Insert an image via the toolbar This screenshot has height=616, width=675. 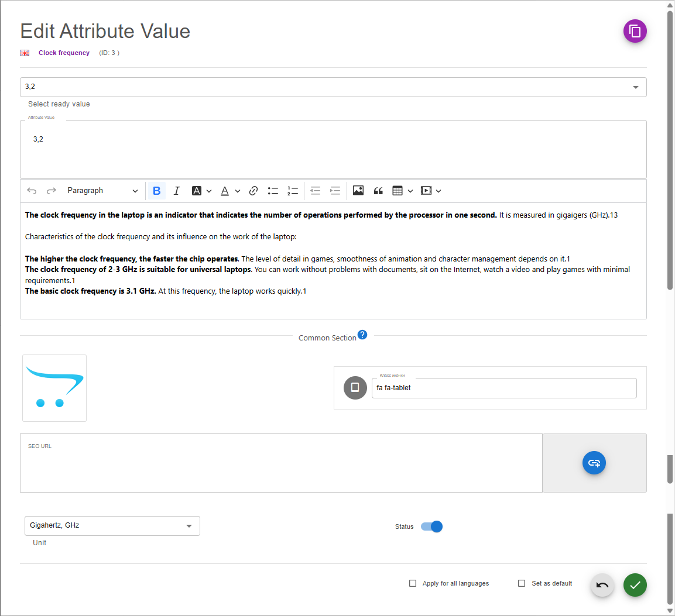pyautogui.click(x=358, y=191)
